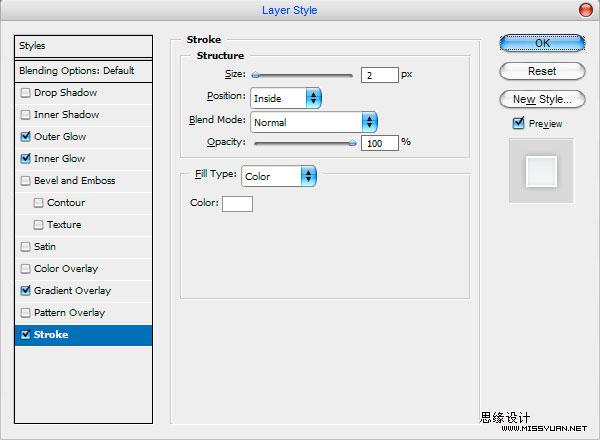Close the Layer Style dialog red button

click(x=585, y=10)
